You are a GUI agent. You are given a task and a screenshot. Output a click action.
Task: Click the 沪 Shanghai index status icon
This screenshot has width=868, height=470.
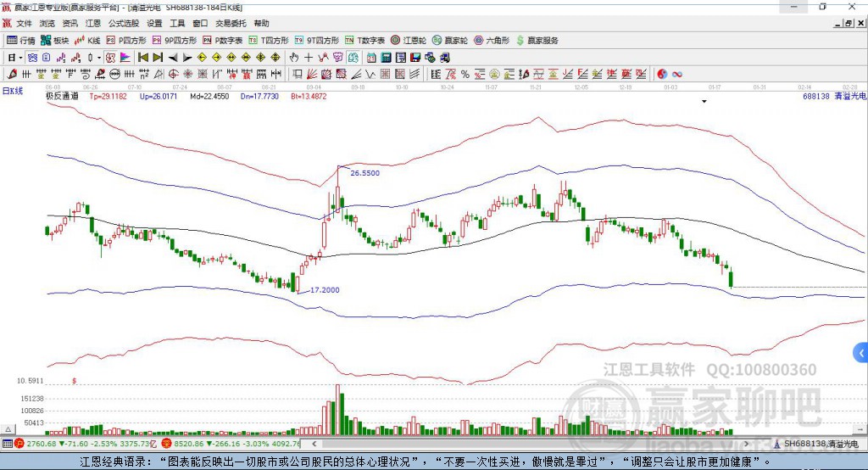pos(19,444)
